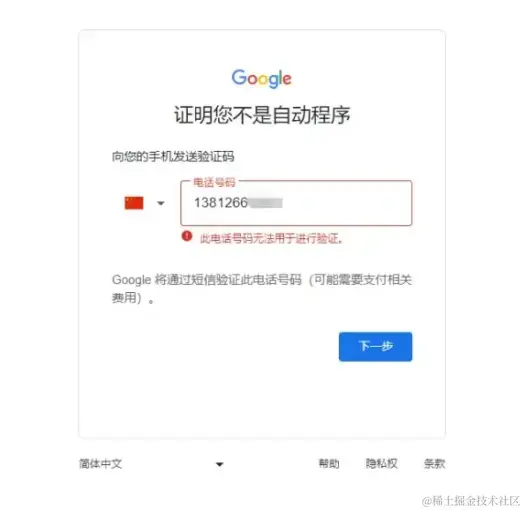Viewport: 524px width, 511px height.
Task: Open the 条款 link
Action: coord(434,464)
